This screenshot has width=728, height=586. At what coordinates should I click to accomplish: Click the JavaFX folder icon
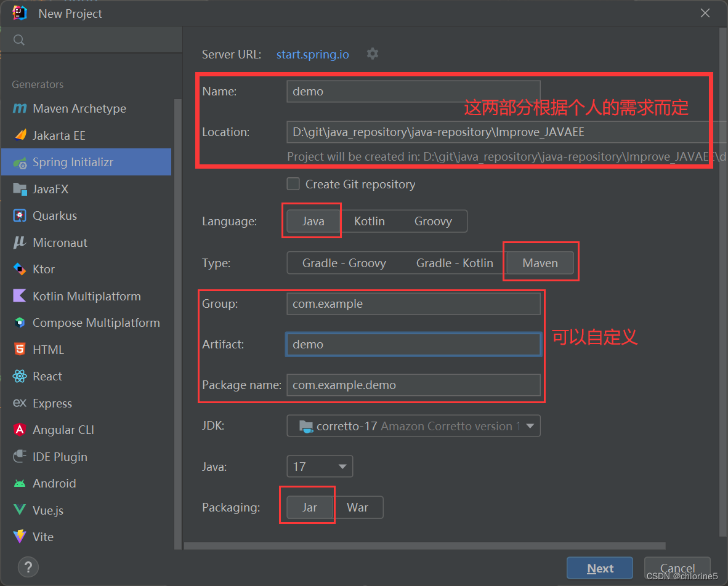coord(20,189)
